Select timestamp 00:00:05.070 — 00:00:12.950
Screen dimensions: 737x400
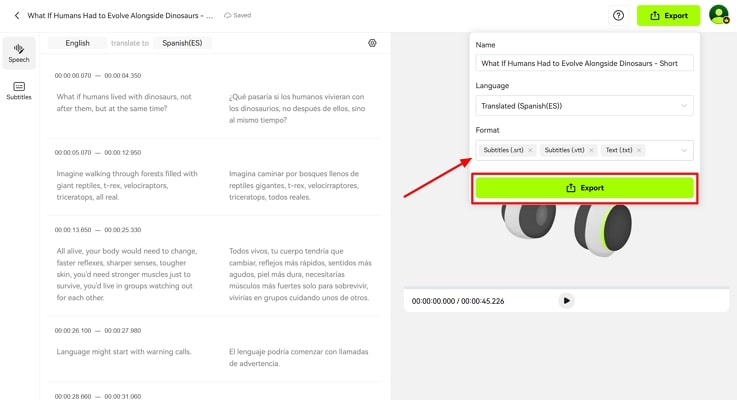click(x=98, y=152)
